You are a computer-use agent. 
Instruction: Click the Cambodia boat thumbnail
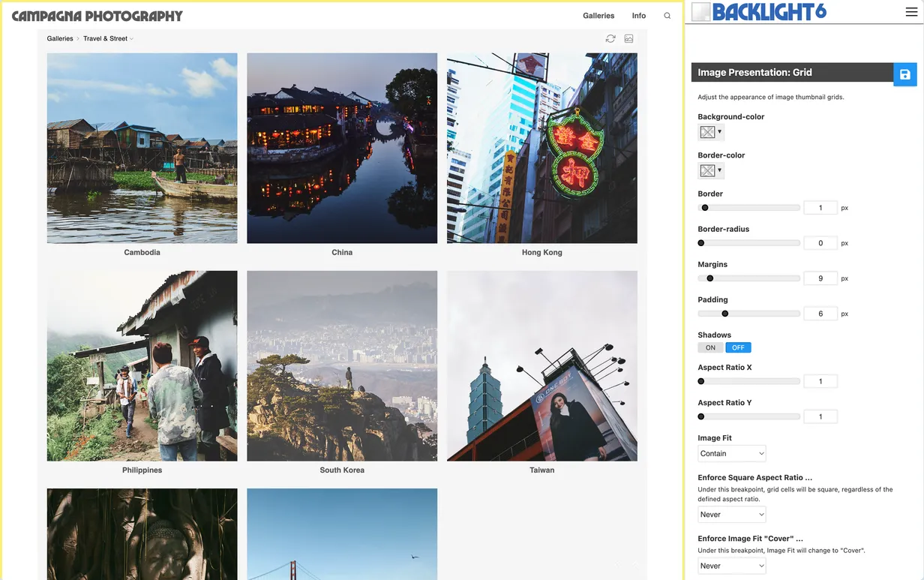coord(142,148)
